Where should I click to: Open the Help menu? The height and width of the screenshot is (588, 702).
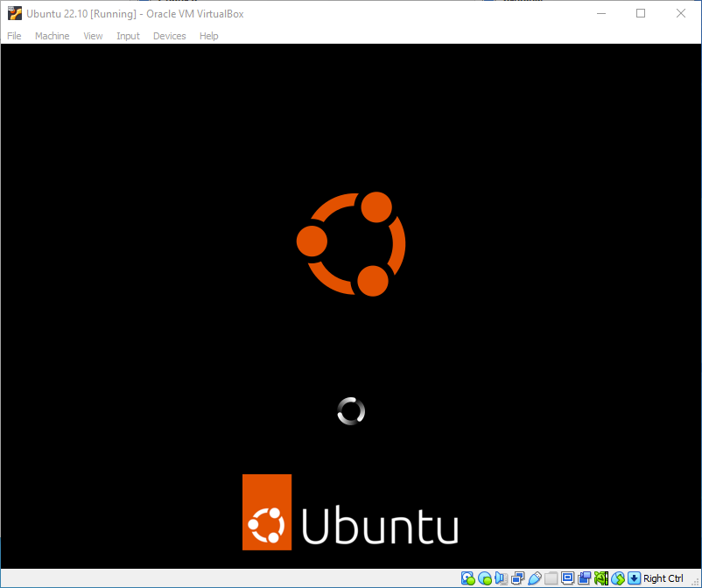[x=208, y=36]
